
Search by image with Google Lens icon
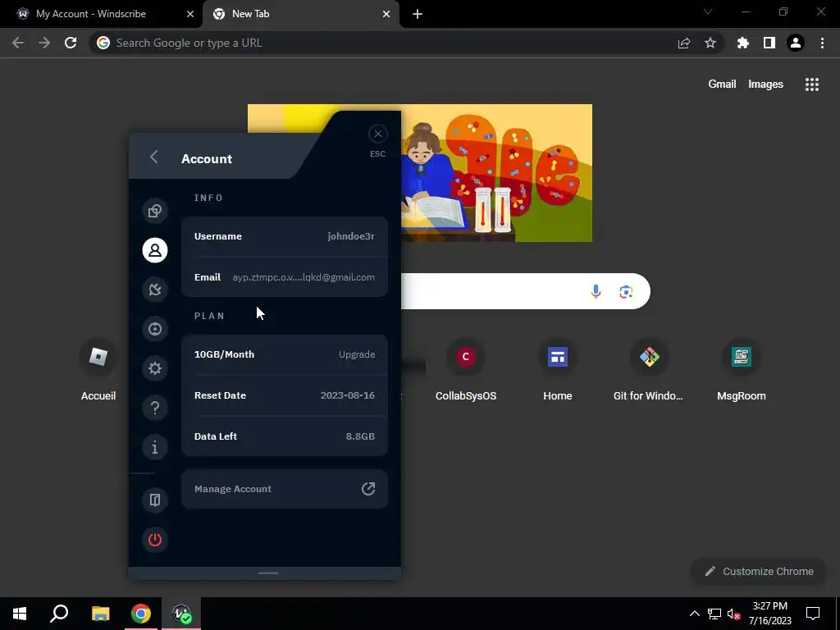(626, 291)
